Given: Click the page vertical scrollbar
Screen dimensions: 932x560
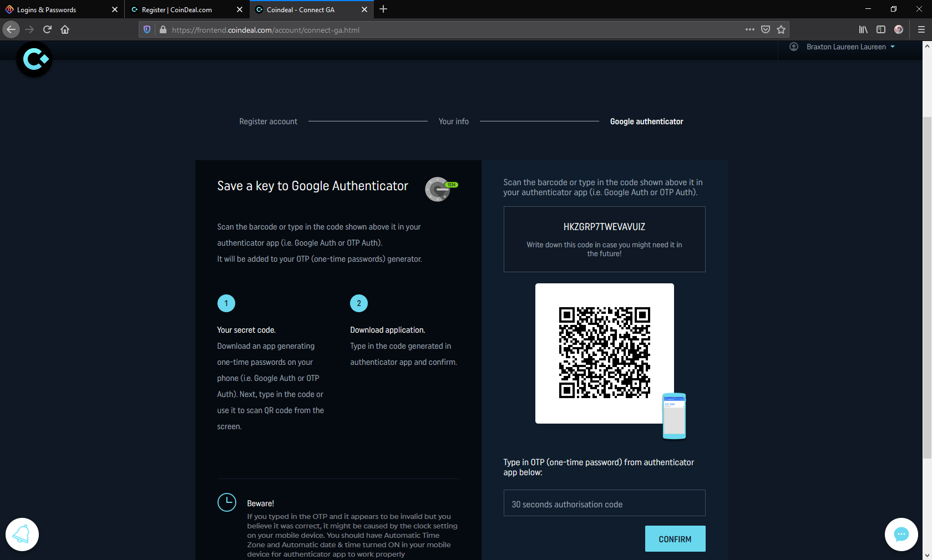Looking at the screenshot, I should click(927, 287).
